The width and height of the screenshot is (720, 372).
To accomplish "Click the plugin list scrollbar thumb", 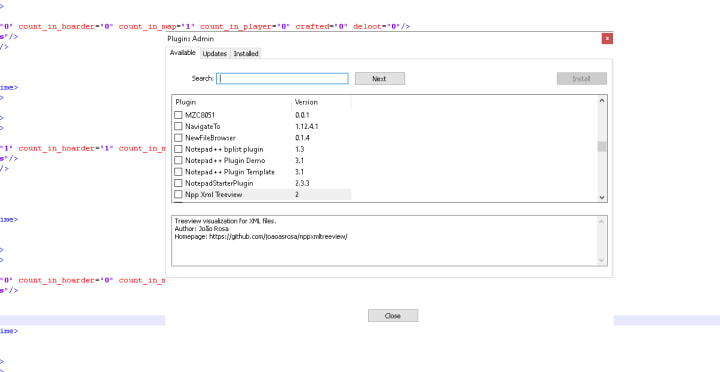I will [602, 147].
